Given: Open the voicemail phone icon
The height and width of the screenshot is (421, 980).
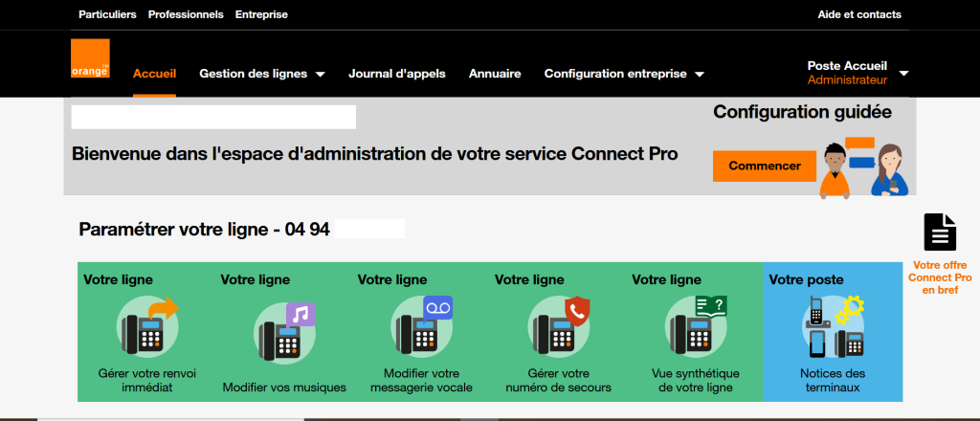Looking at the screenshot, I should (421, 324).
